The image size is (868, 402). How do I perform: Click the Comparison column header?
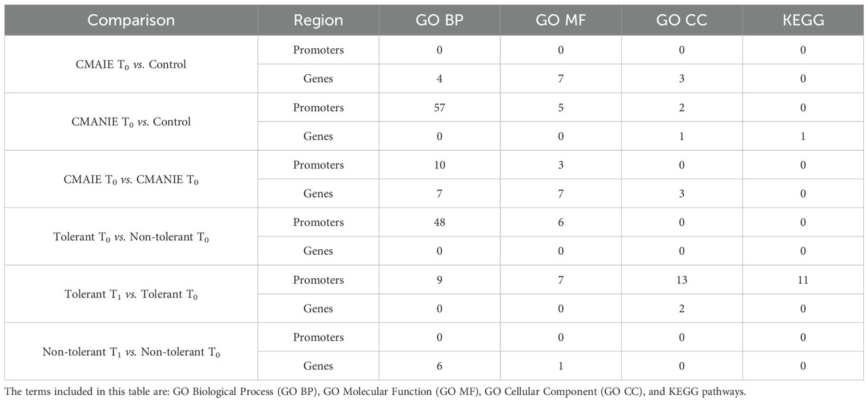click(131, 20)
